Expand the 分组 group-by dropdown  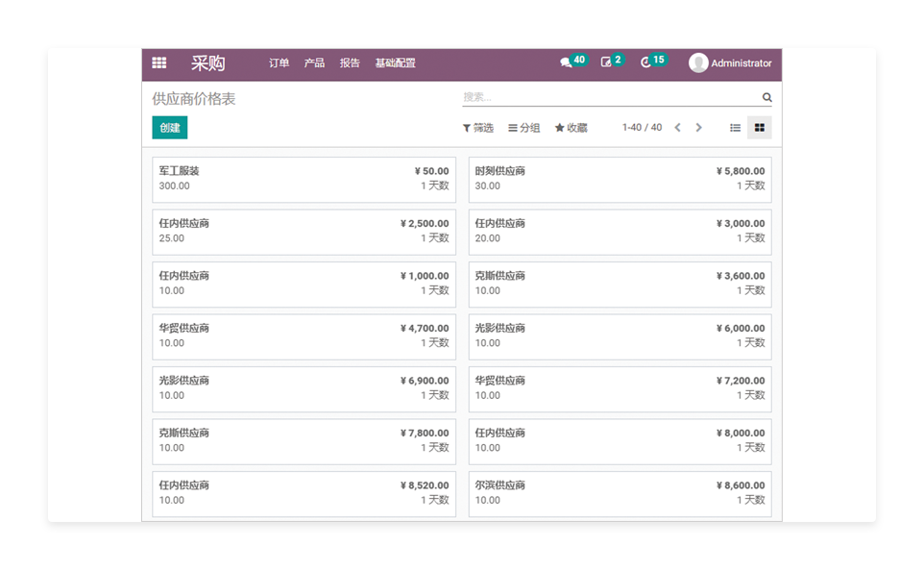point(524,128)
